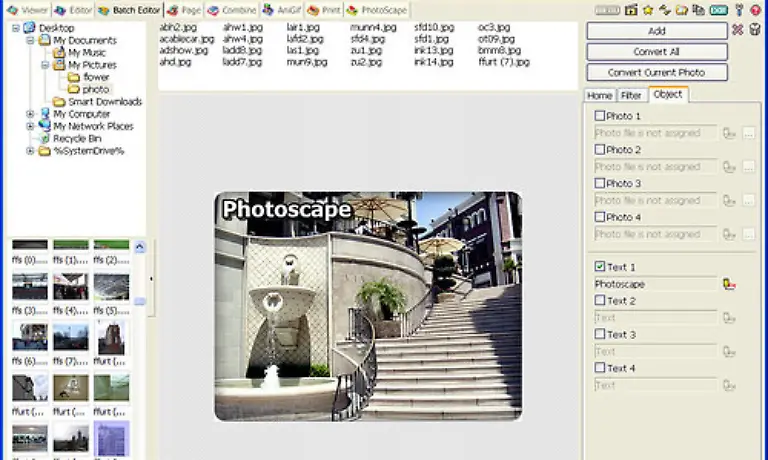Browse file for Photo 2 with ellipsis button
This screenshot has width=768, height=460.
(x=749, y=167)
